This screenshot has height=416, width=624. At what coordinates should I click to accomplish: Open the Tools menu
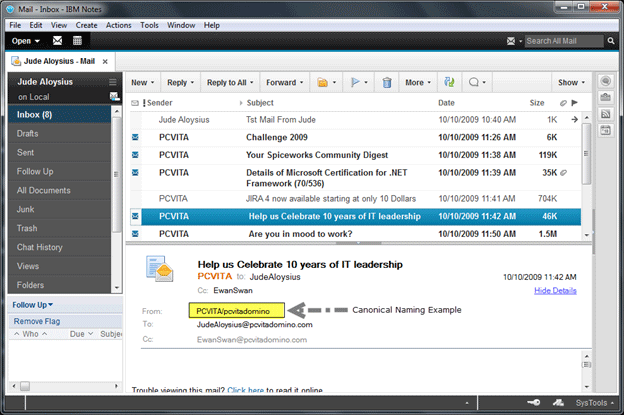(x=149, y=25)
